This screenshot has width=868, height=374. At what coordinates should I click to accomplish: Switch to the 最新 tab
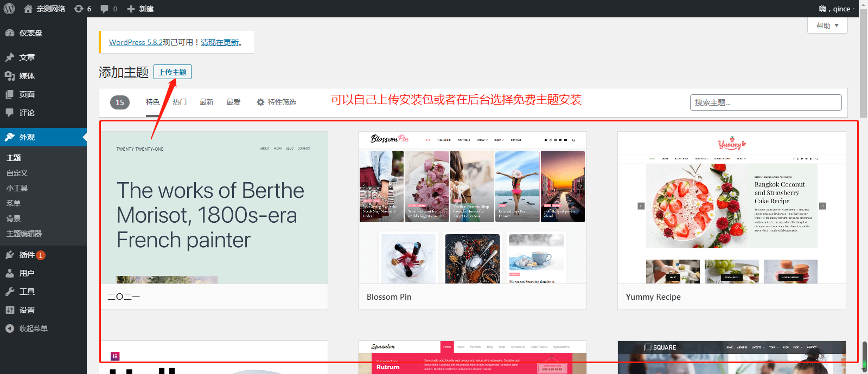point(207,102)
